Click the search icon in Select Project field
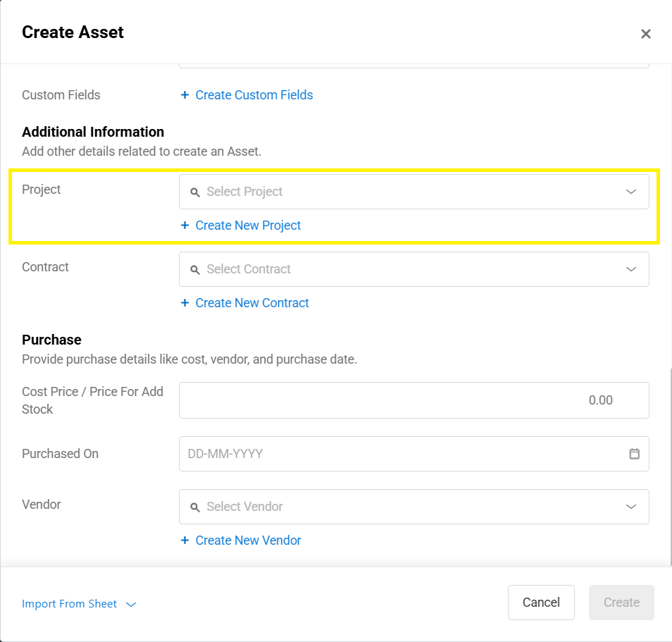 tap(195, 192)
